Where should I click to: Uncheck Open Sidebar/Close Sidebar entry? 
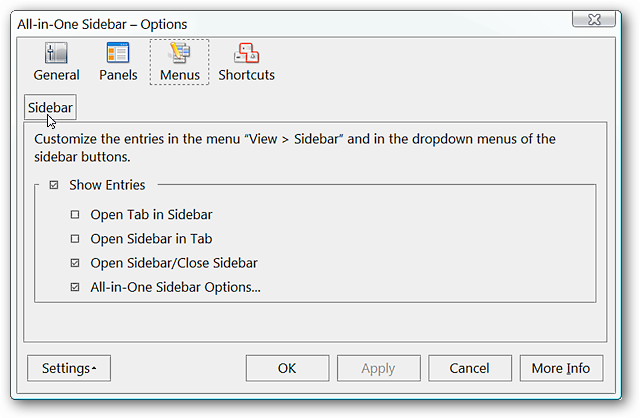75,263
